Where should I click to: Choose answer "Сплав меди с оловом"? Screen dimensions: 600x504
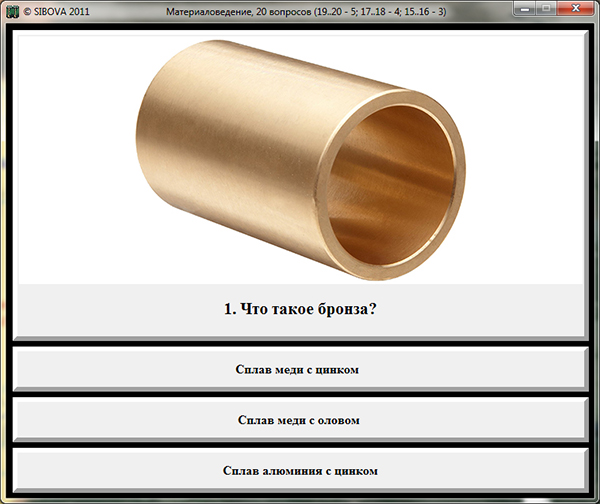[301, 420]
